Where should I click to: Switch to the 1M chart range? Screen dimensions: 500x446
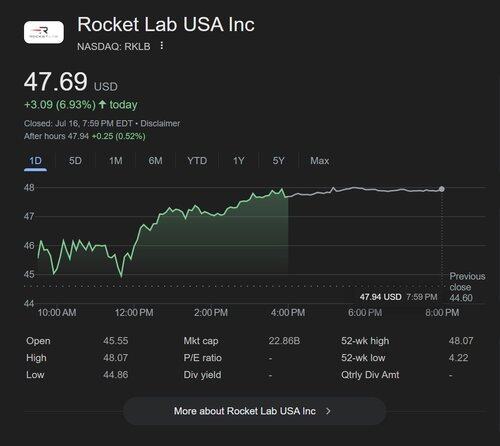[116, 161]
